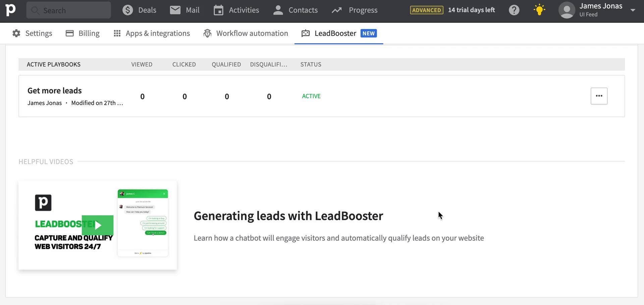Click the Apps grid icon
The width and height of the screenshot is (644, 305).
point(117,33)
